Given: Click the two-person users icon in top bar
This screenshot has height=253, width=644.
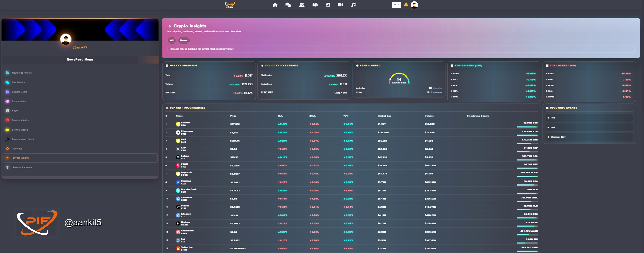Looking at the screenshot, I should point(302,5).
